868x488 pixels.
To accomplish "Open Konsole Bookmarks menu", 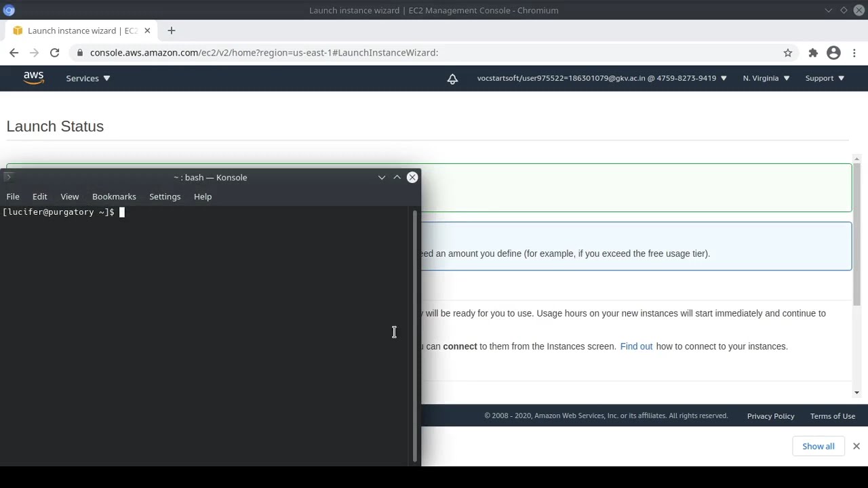I will [114, 197].
